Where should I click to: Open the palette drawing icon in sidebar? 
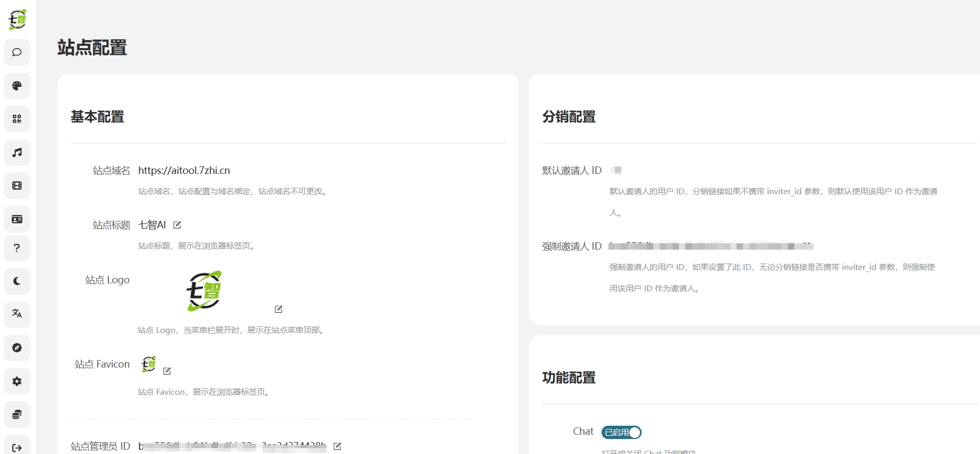(x=17, y=86)
